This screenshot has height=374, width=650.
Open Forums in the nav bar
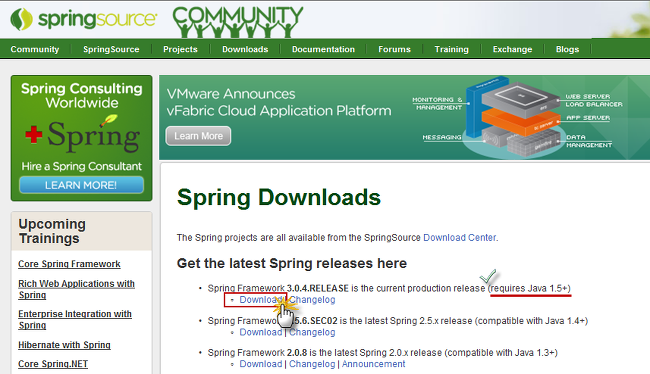(x=394, y=49)
